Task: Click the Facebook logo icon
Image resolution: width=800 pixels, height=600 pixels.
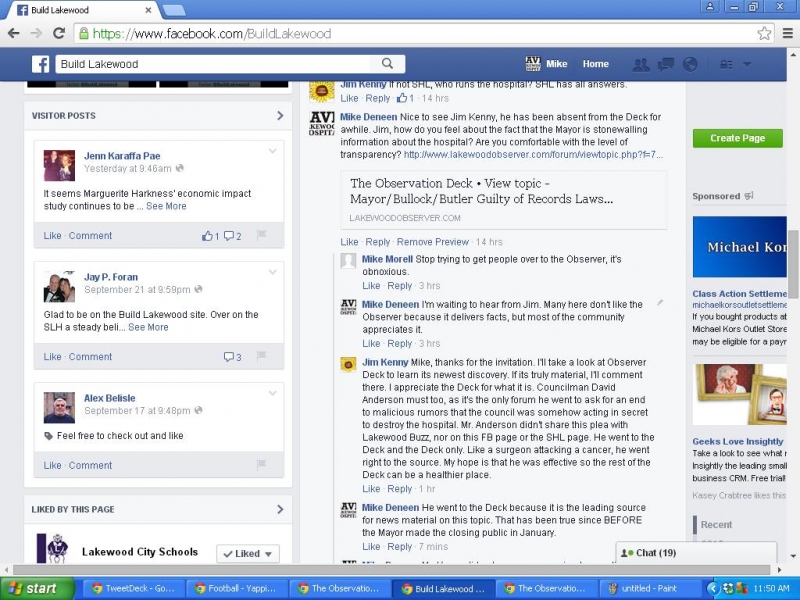Action: [41, 64]
